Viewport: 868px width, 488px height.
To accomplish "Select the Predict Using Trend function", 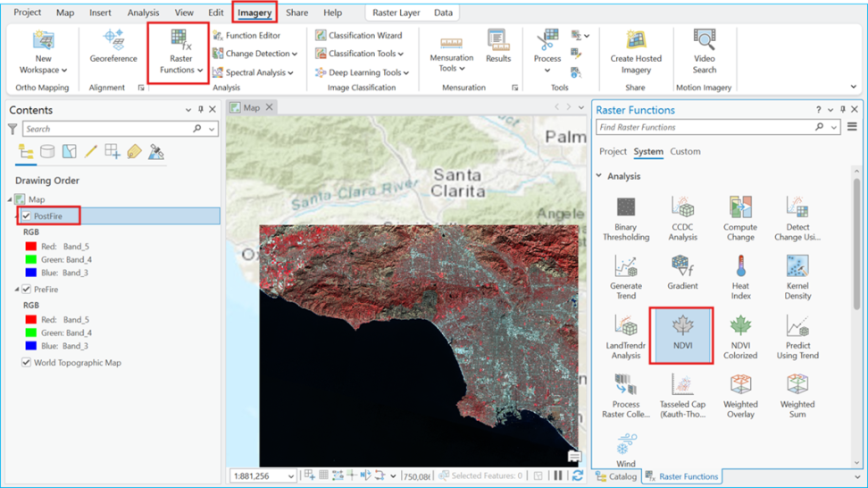I will click(797, 337).
